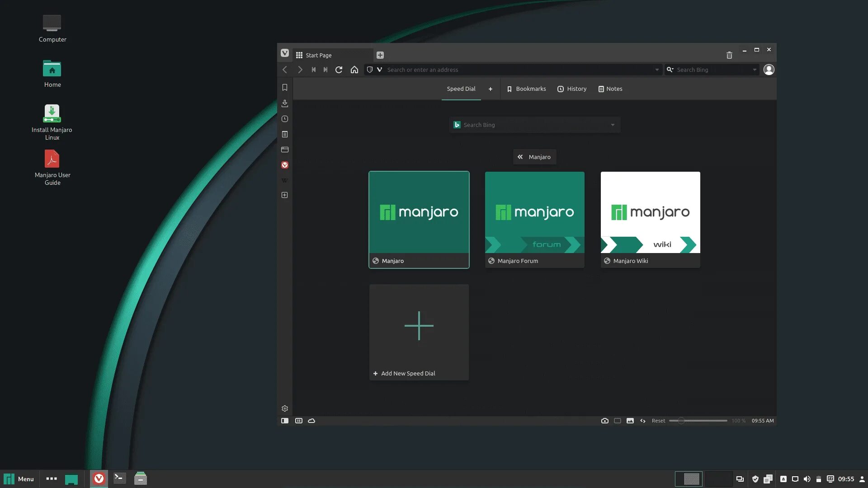Click the Manjaro folder back button
The height and width of the screenshot is (488, 868).
(534, 157)
